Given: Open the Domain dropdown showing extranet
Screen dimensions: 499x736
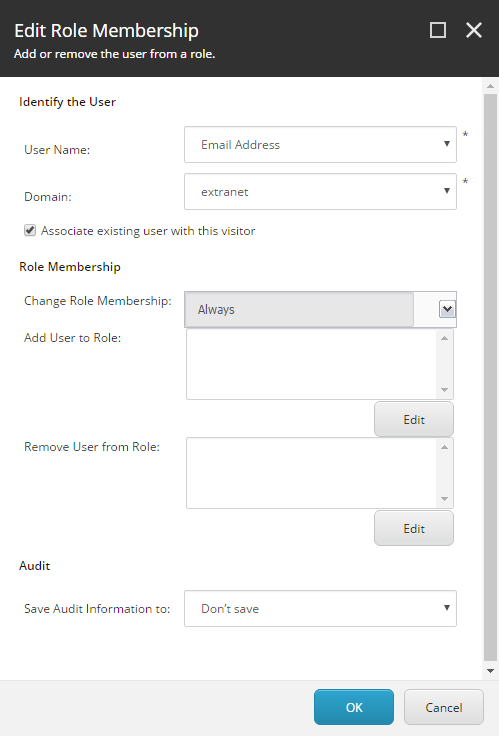Looking at the screenshot, I should pyautogui.click(x=320, y=192).
